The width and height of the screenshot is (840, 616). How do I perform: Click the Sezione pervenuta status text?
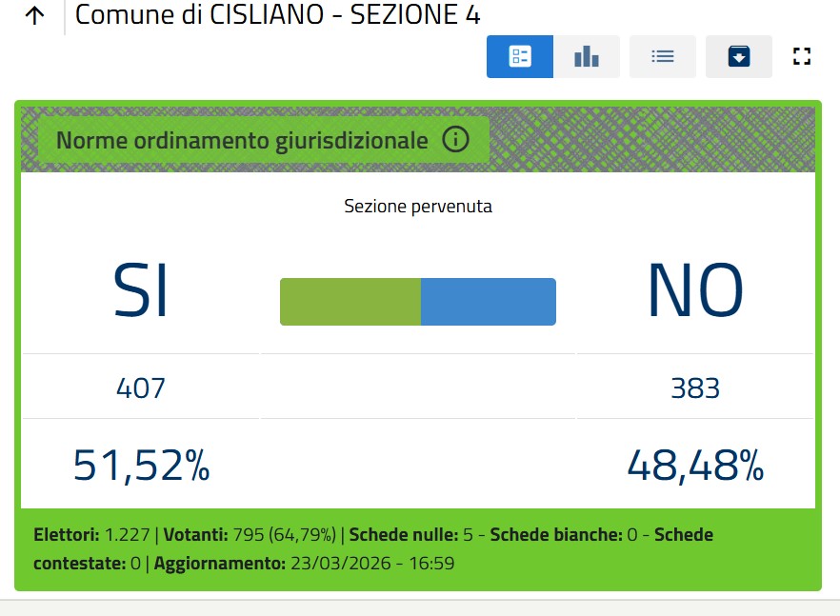pos(418,206)
